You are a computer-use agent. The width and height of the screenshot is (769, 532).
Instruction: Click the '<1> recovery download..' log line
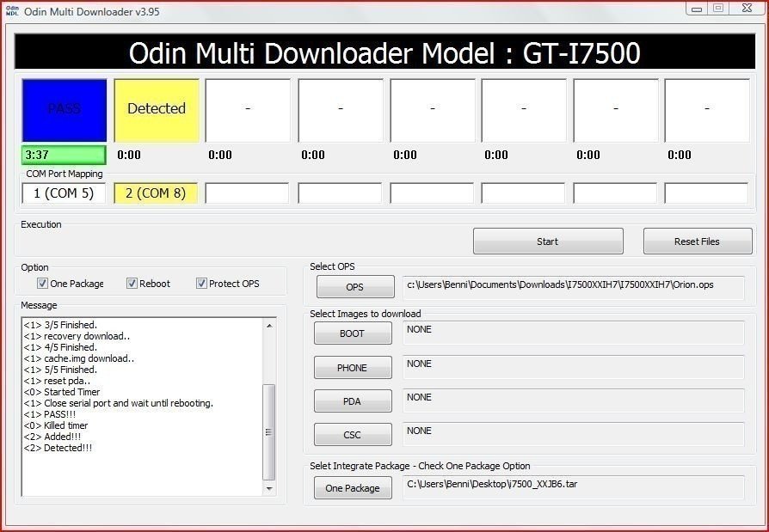[x=77, y=336]
